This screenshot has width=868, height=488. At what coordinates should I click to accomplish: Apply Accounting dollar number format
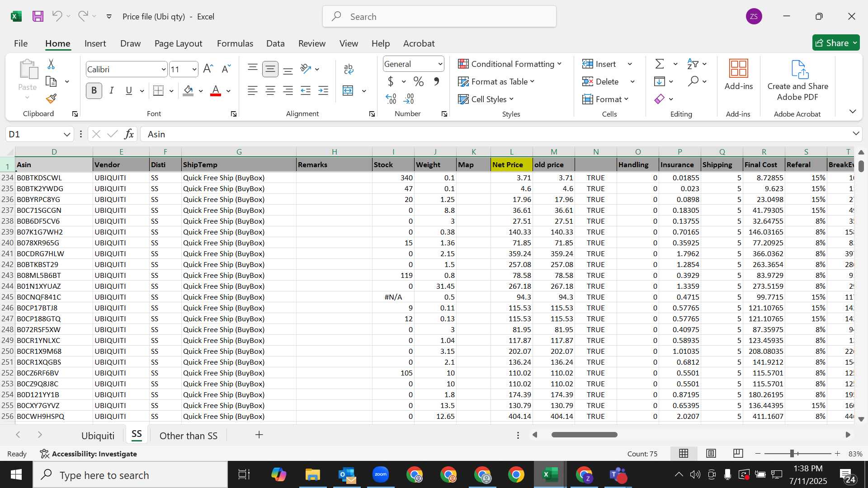(x=391, y=82)
